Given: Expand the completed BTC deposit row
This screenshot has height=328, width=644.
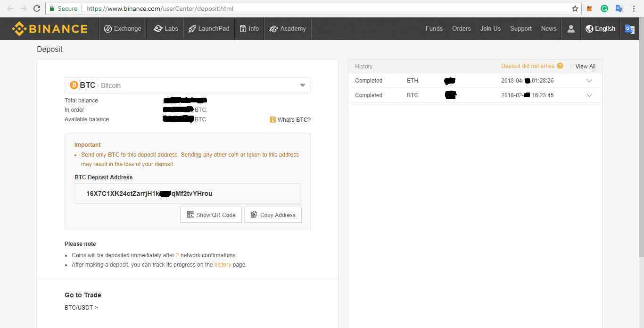Looking at the screenshot, I should [x=589, y=95].
